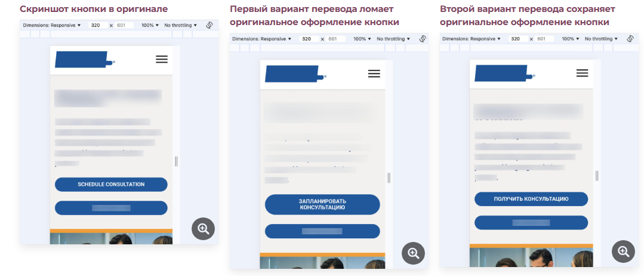Viewport: 644px width, 276px height.
Task: Click width field 320 in original screenshot
Action: (98, 25)
